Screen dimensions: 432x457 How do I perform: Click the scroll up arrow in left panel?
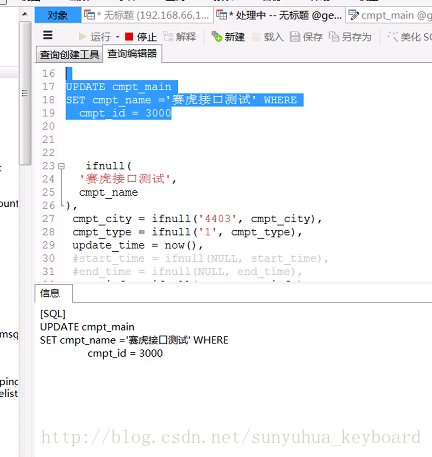click(25, 14)
